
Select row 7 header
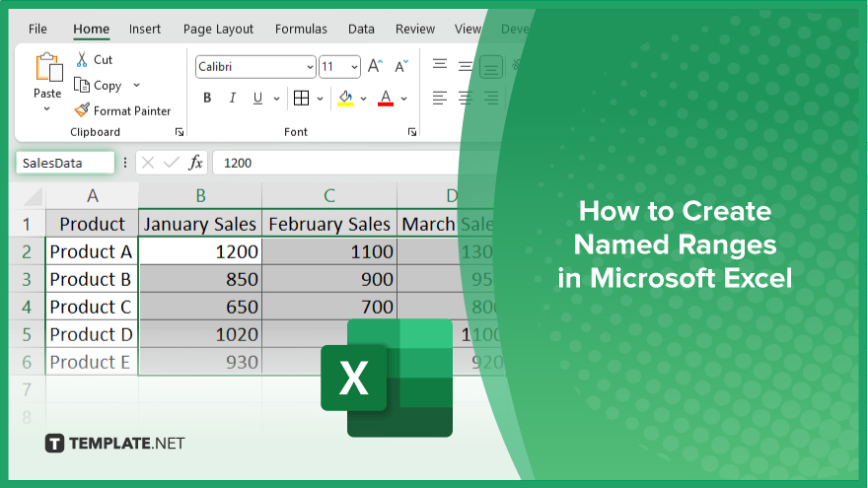(27, 390)
